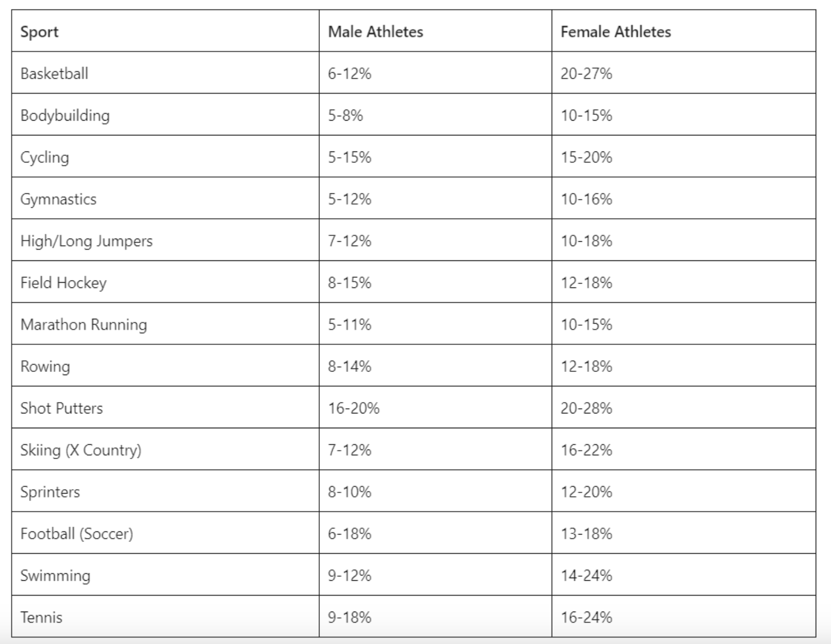Select the High/Long Jumpers cell
831x644 pixels.
(x=86, y=241)
